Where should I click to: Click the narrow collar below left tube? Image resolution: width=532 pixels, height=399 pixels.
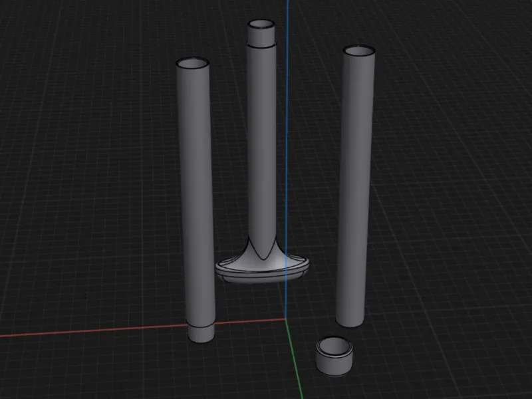pyautogui.click(x=201, y=332)
